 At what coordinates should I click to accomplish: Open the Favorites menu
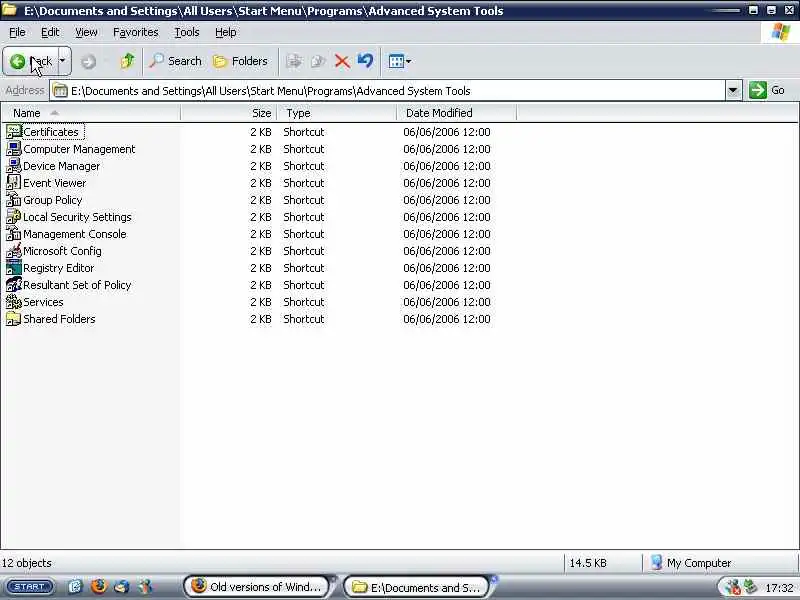(x=136, y=32)
